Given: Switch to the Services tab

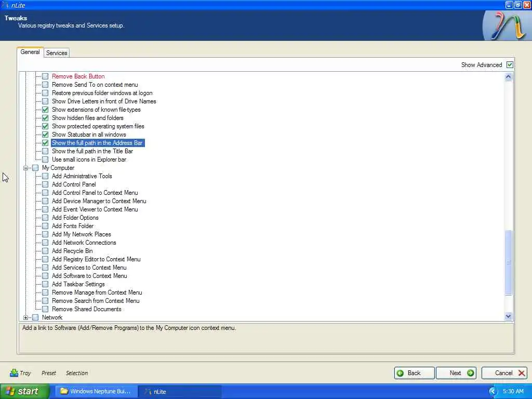Looking at the screenshot, I should pyautogui.click(x=57, y=53).
